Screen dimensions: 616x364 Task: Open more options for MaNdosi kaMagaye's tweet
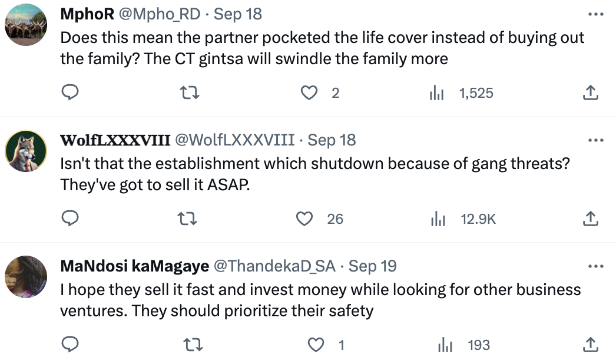(x=595, y=266)
